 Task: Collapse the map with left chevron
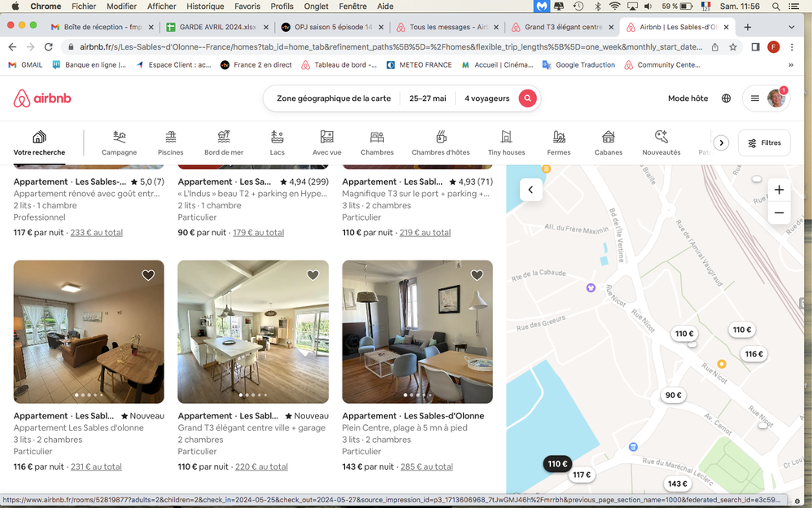point(530,190)
